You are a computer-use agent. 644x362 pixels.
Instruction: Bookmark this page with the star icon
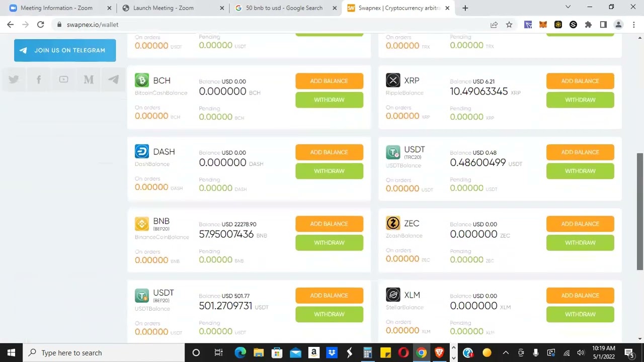click(509, 25)
